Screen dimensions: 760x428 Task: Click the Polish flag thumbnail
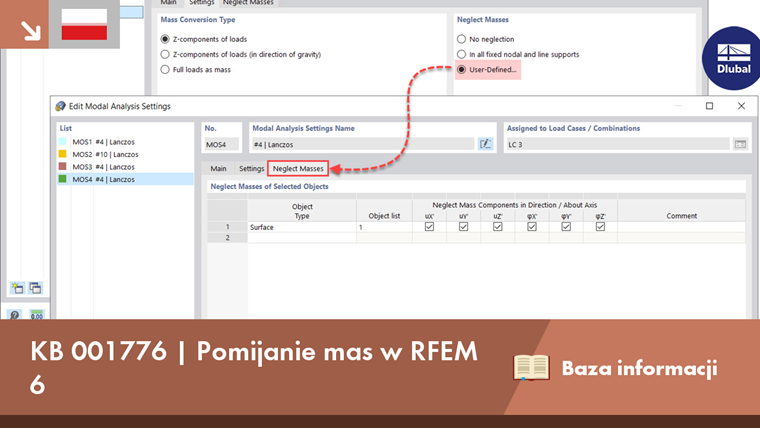84,24
